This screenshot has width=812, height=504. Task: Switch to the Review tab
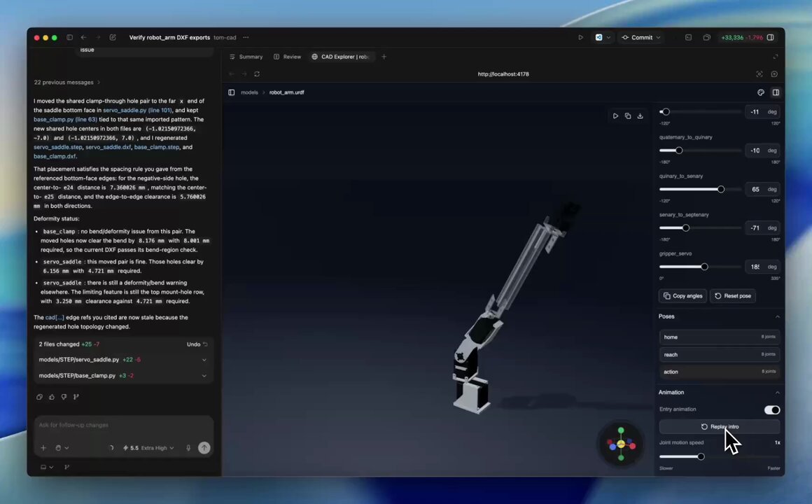click(287, 57)
